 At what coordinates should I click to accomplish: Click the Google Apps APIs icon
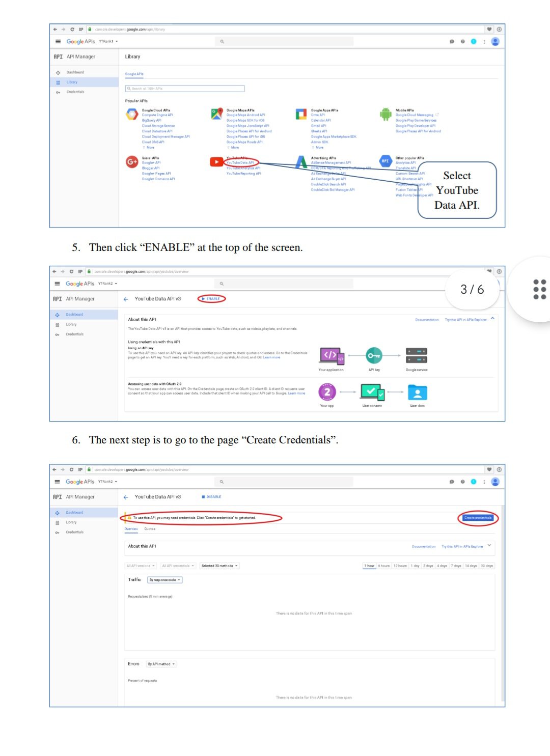(x=301, y=114)
